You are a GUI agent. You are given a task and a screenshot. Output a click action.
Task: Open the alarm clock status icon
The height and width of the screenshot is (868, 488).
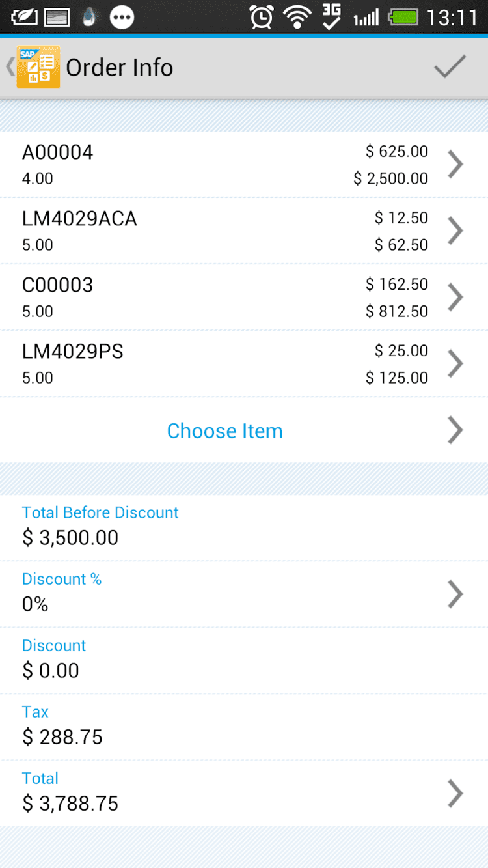click(262, 17)
